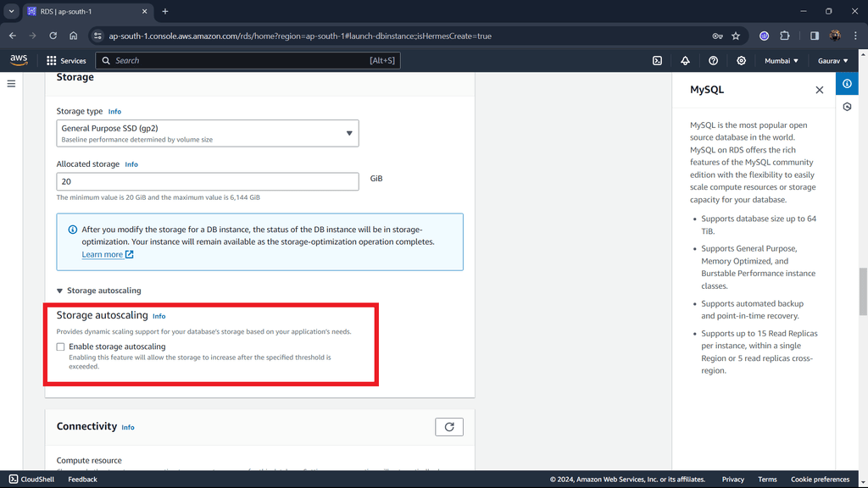Click the browser back arrow
Image resolution: width=868 pixels, height=488 pixels.
point(12,36)
